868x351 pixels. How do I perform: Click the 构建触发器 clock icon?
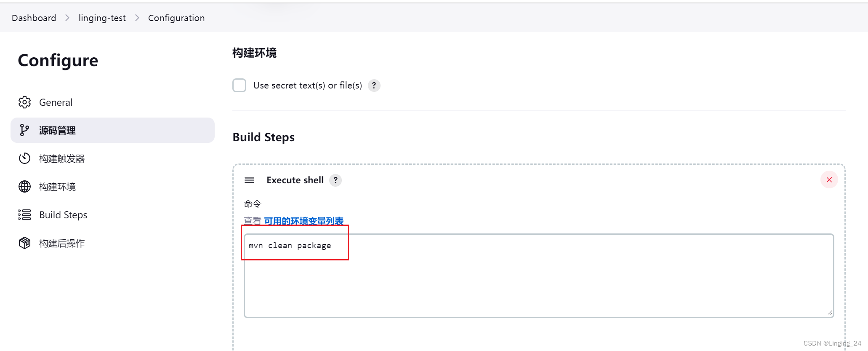24,158
